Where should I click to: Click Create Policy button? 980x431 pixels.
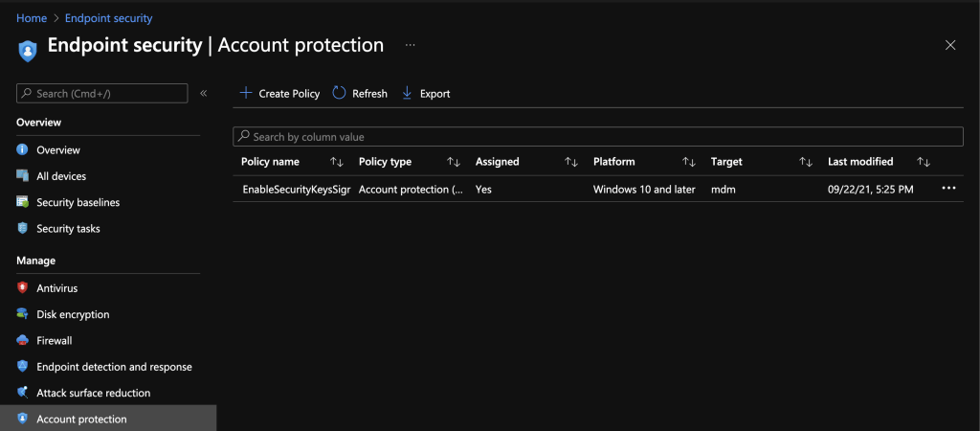point(279,93)
